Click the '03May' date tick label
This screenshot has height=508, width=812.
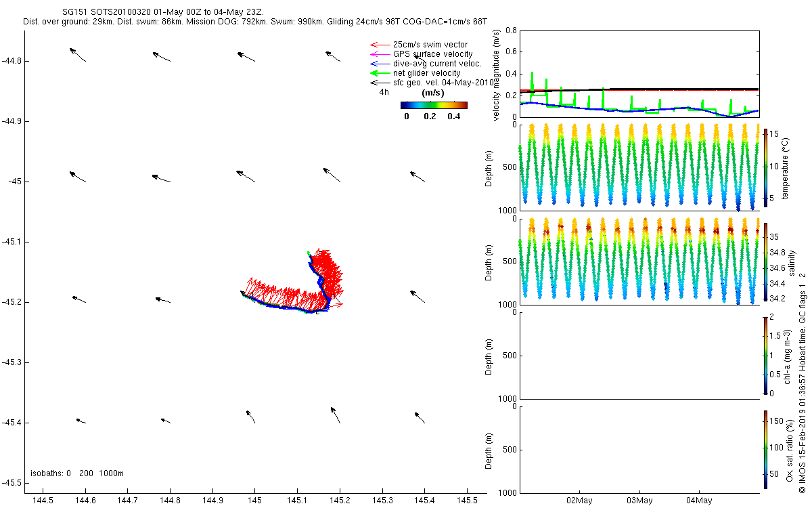click(639, 501)
